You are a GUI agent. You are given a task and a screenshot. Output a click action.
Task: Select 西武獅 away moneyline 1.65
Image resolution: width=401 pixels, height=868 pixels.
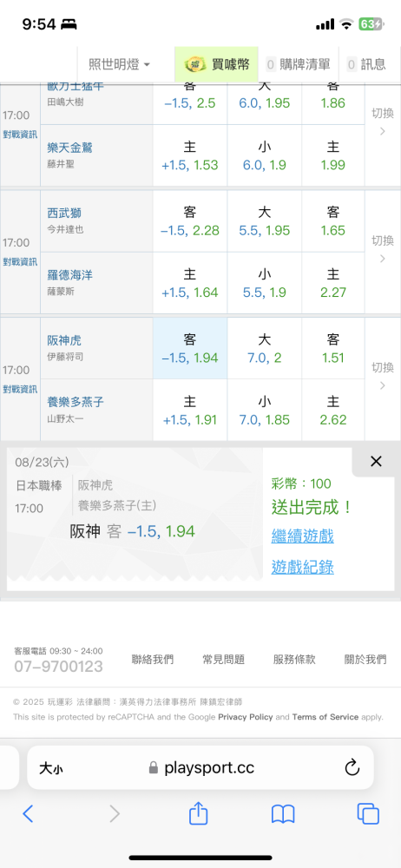click(x=333, y=221)
